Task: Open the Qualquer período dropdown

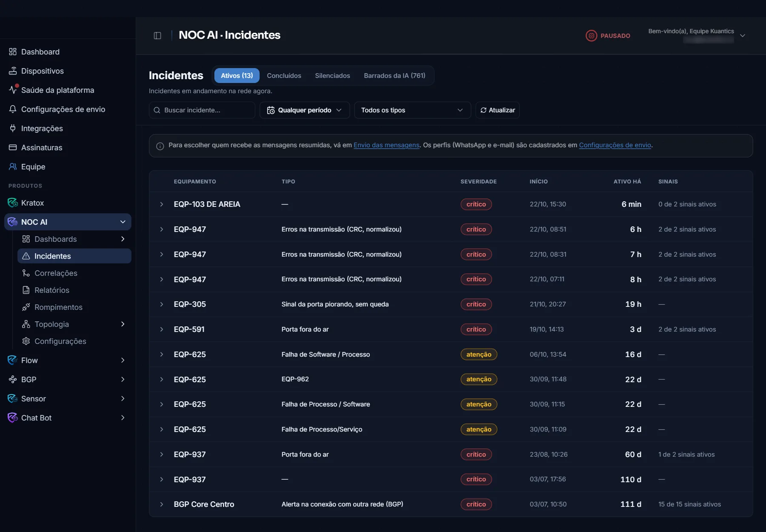Action: pyautogui.click(x=305, y=110)
